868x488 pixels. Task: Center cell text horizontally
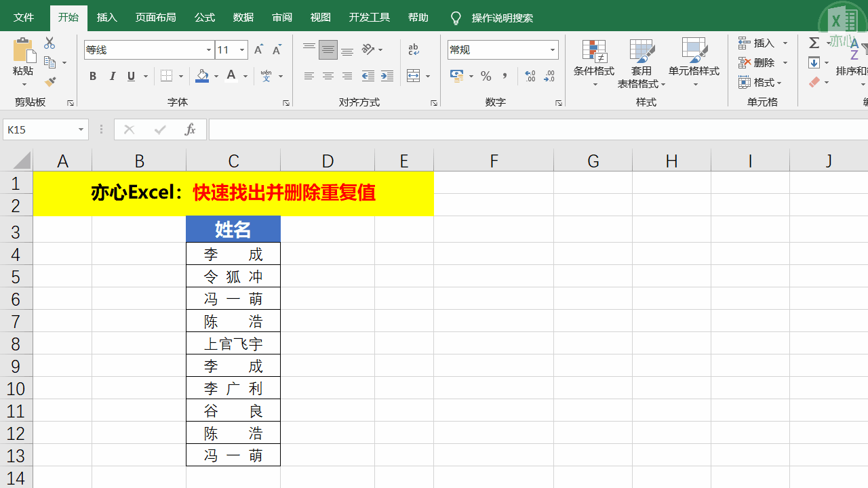(x=328, y=76)
